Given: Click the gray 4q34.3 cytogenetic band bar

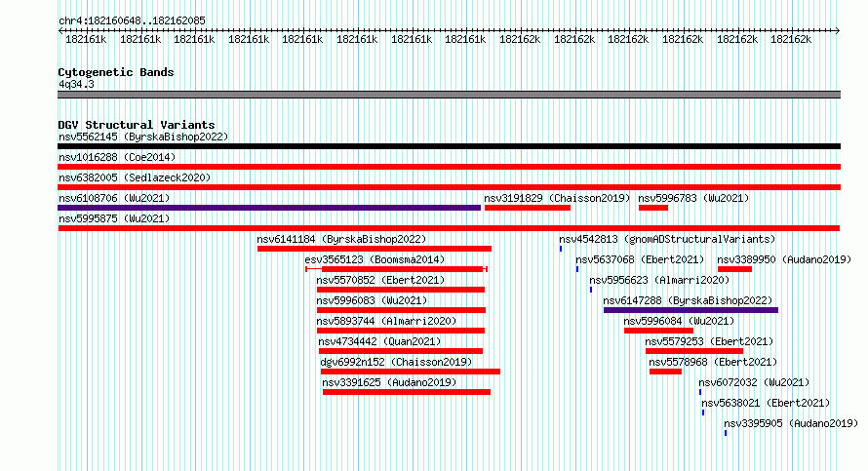Looking at the screenshot, I should tap(449, 96).
